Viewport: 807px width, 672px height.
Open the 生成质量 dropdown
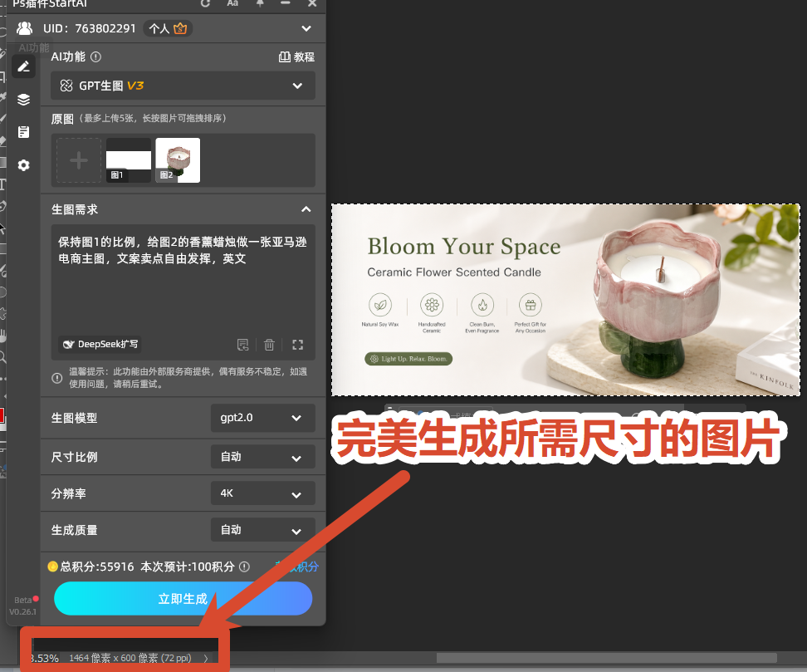263,530
